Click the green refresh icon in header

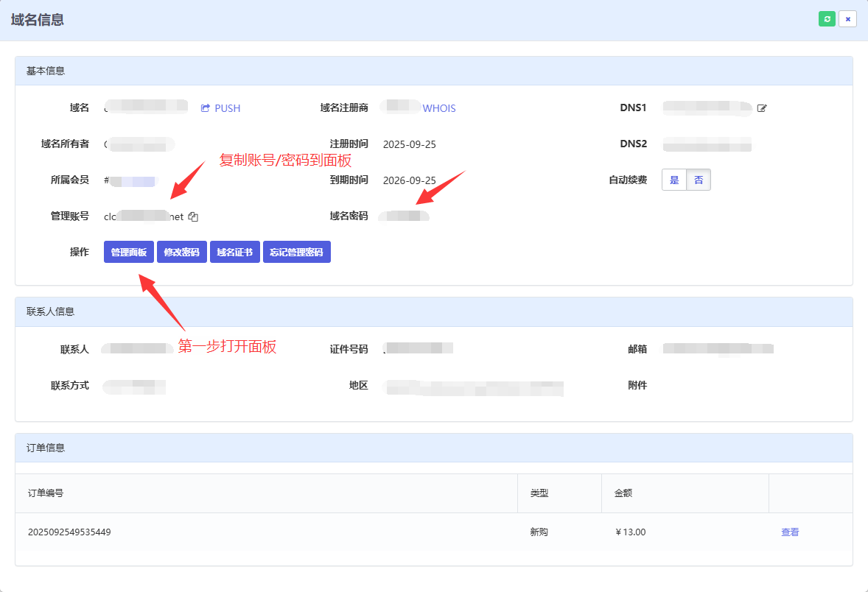(x=827, y=19)
